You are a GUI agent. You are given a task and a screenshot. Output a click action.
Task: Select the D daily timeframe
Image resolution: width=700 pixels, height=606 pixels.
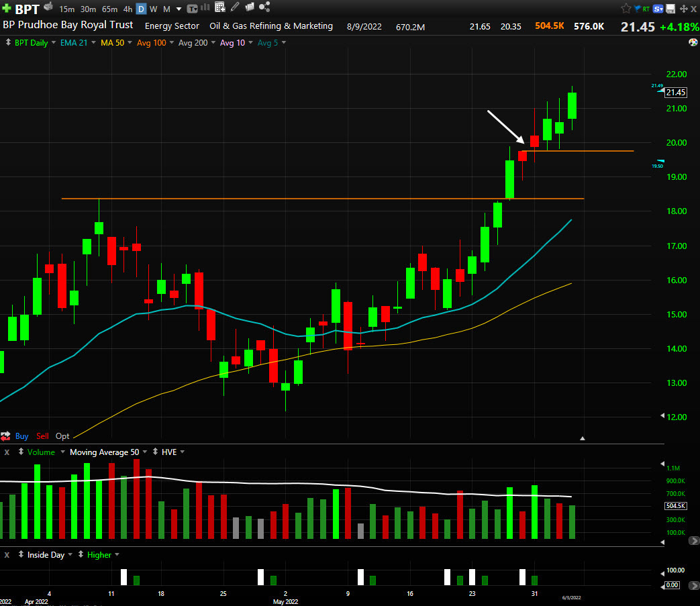coord(141,9)
